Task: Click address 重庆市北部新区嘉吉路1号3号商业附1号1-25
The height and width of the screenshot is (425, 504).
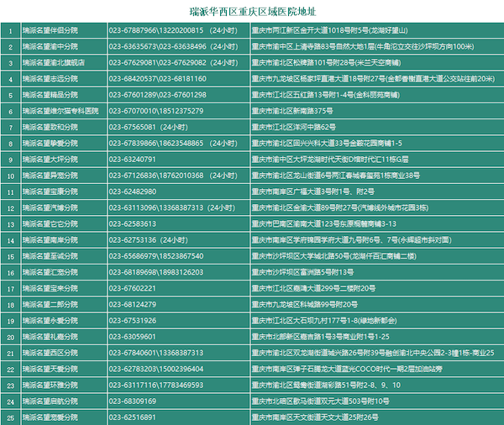Action: (321, 337)
